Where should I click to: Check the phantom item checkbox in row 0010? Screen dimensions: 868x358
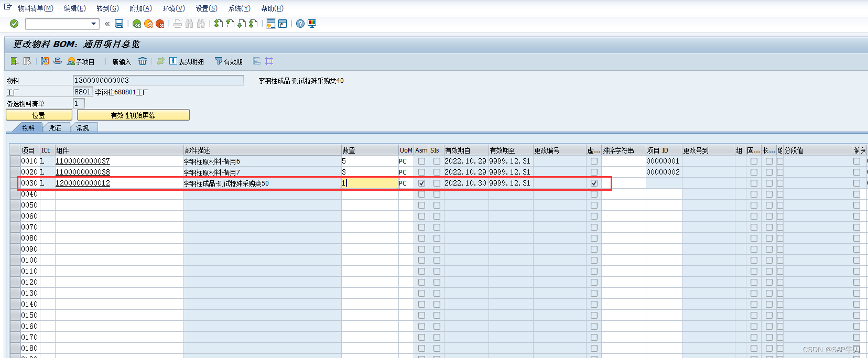pyautogui.click(x=594, y=161)
